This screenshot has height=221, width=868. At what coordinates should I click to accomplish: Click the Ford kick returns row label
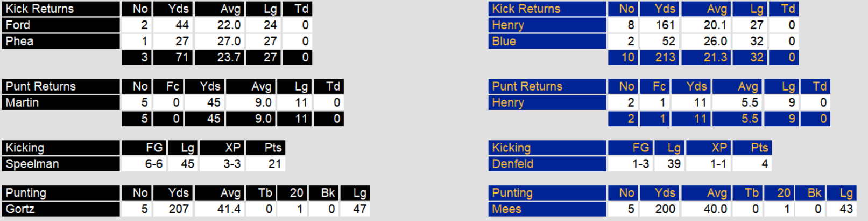point(61,25)
